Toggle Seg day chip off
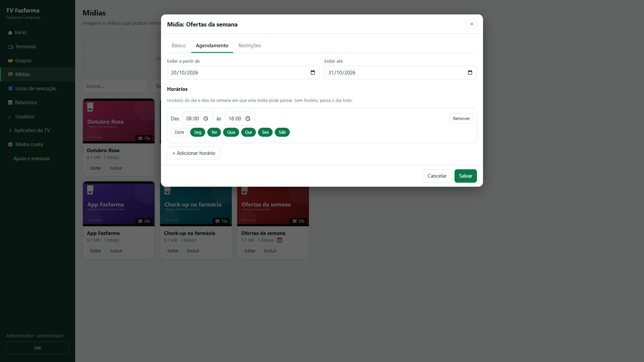This screenshot has width=644, height=362. 198,132
